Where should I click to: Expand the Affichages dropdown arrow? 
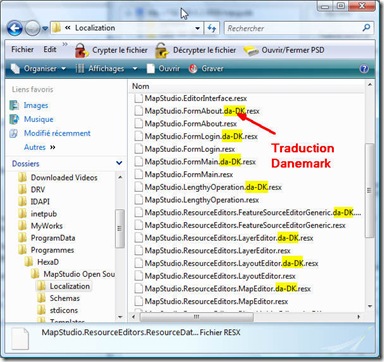135,69
